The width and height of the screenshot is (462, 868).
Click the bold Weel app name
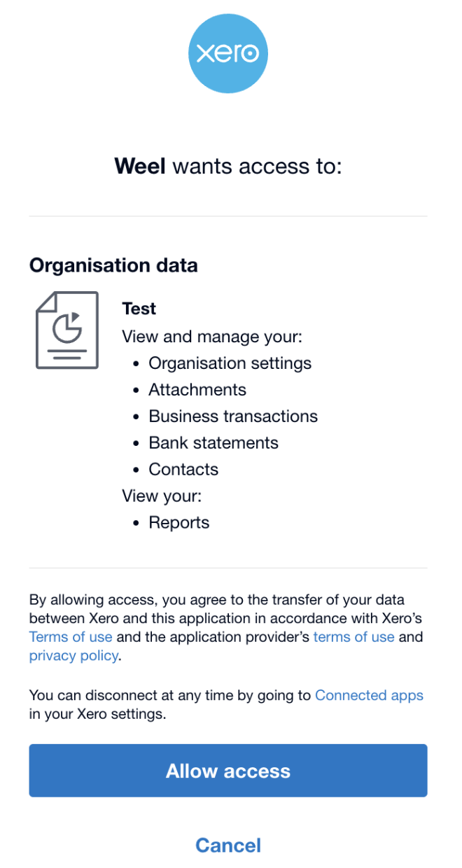[140, 167]
